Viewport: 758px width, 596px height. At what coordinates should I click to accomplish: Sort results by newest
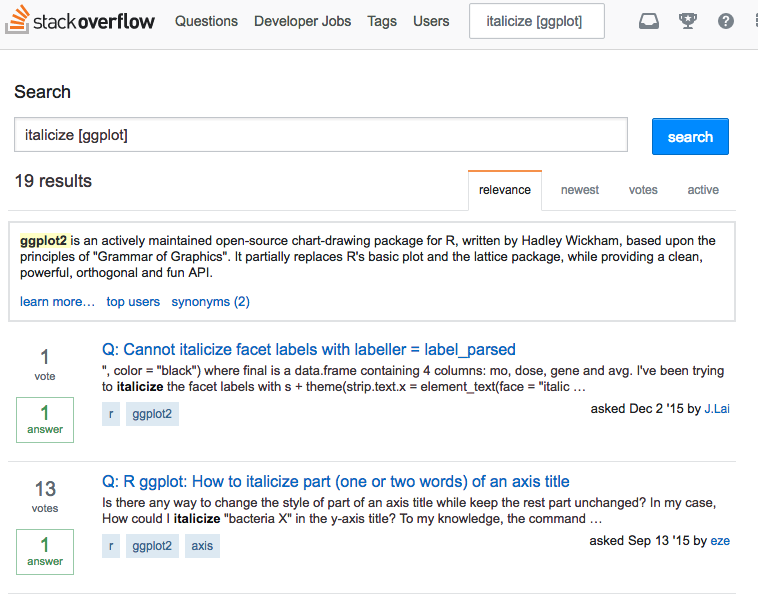pos(580,190)
